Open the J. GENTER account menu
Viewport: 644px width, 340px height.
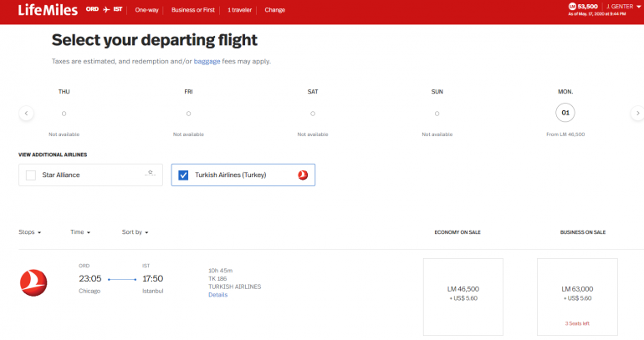621,7
